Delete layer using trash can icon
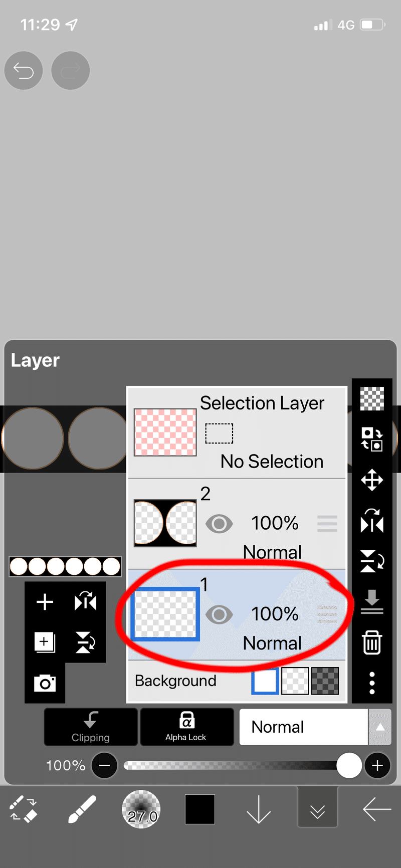Screen dimensions: 401x868 point(372,642)
